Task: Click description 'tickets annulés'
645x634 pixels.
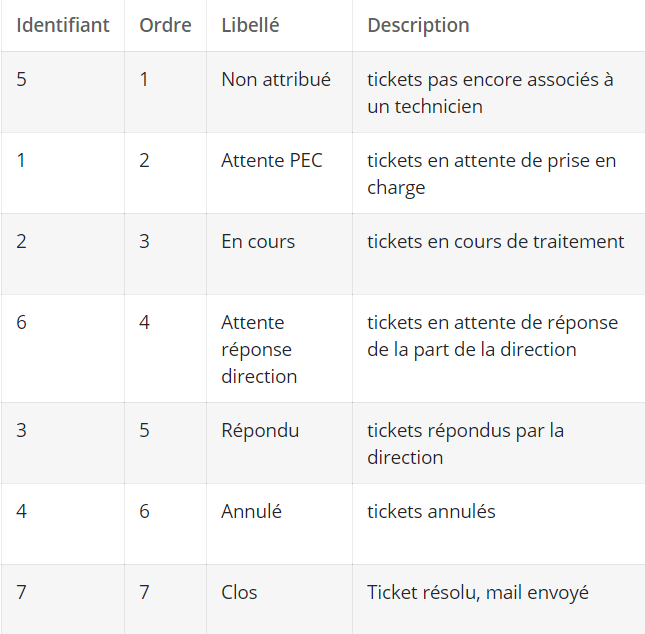Action: click(x=431, y=511)
